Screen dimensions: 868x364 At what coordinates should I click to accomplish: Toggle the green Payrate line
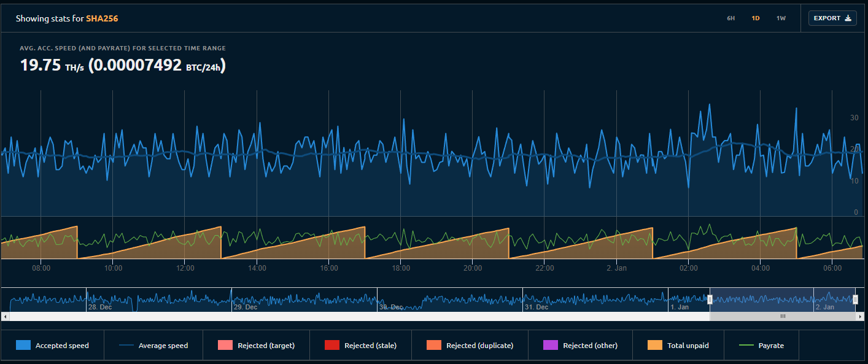(x=762, y=346)
